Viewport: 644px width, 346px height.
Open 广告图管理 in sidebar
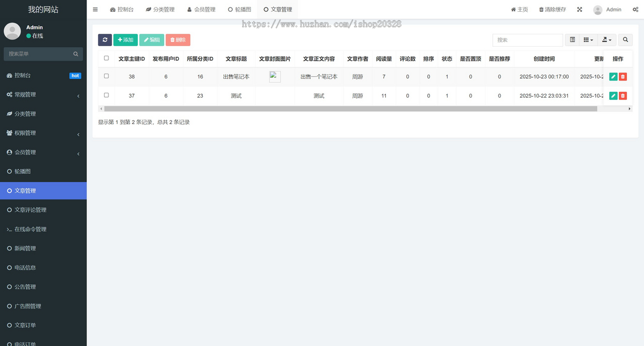point(43,306)
